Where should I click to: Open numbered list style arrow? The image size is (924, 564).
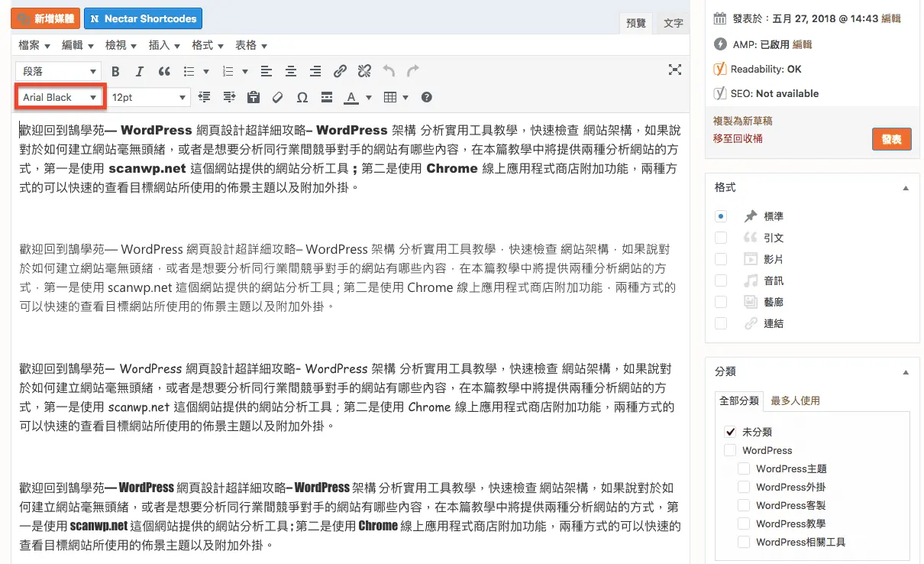(244, 71)
